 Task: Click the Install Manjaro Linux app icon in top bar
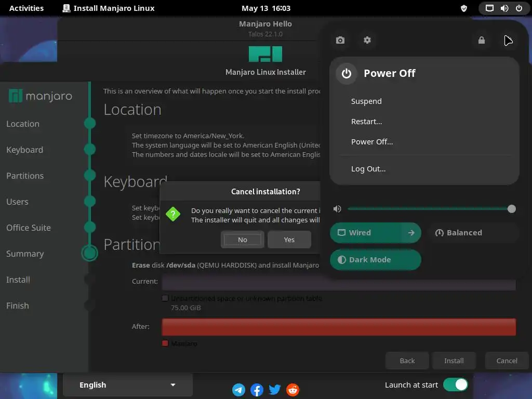[x=66, y=8]
